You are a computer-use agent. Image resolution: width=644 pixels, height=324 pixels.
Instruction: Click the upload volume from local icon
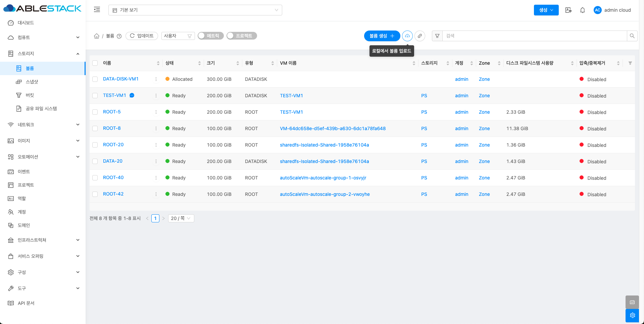(407, 36)
